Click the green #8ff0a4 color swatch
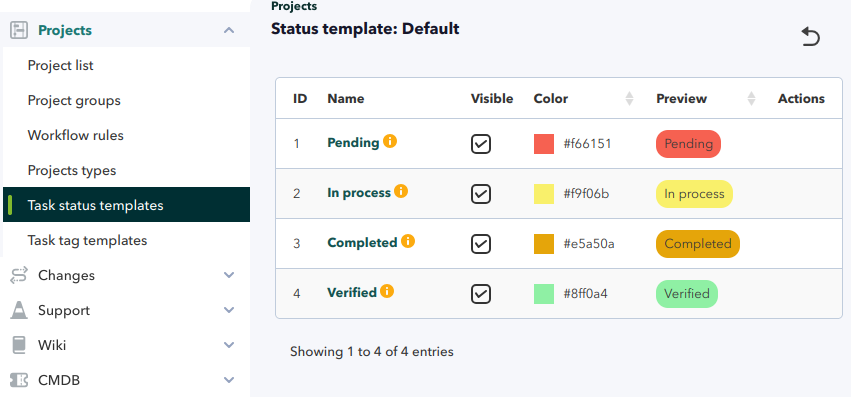 (544, 294)
